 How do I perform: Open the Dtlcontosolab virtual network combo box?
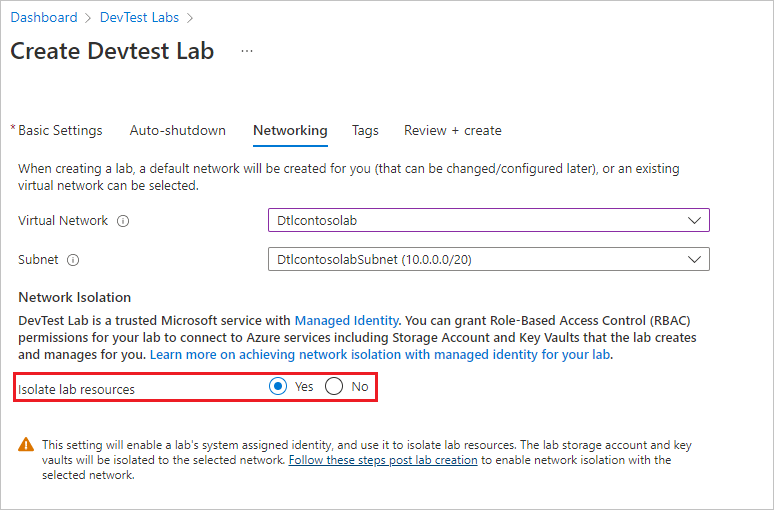point(489,220)
